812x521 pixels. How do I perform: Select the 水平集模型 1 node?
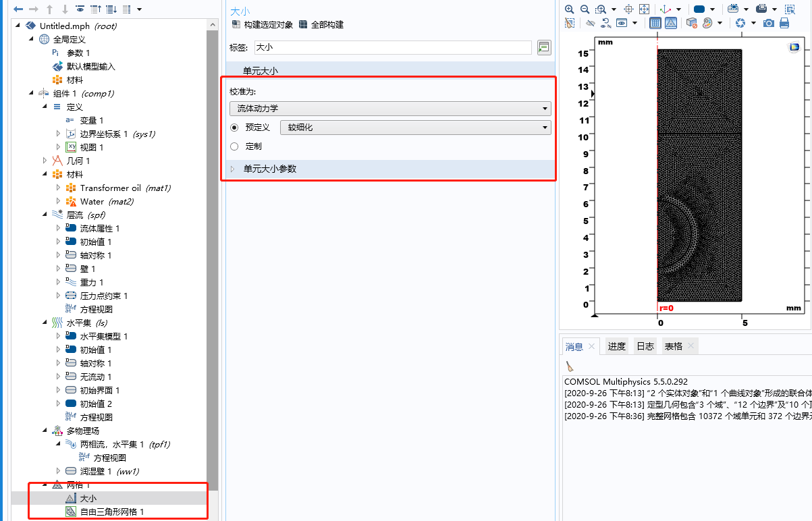coord(104,336)
